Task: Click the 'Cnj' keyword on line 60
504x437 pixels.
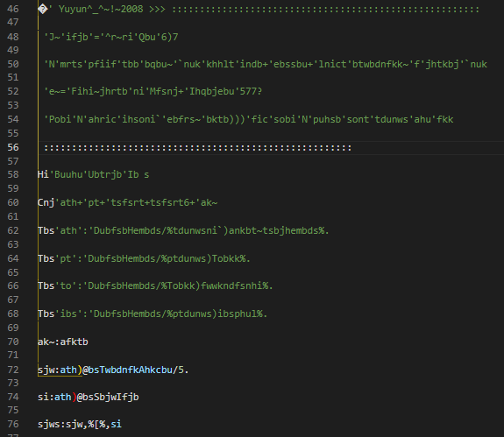Action: tap(46, 202)
